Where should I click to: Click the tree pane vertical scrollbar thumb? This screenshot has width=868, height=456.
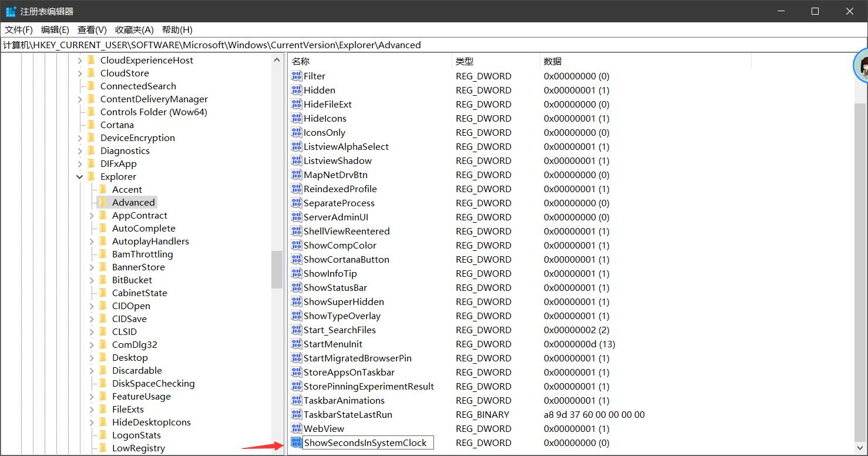point(277,269)
